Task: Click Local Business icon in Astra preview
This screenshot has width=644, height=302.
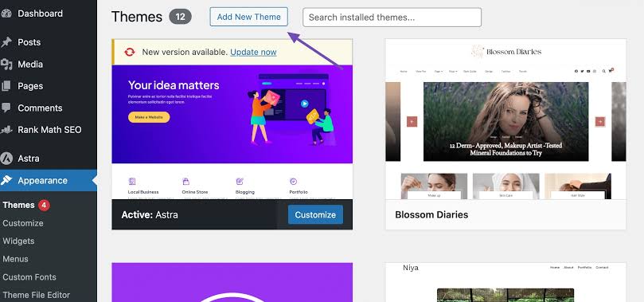Action: (x=132, y=181)
